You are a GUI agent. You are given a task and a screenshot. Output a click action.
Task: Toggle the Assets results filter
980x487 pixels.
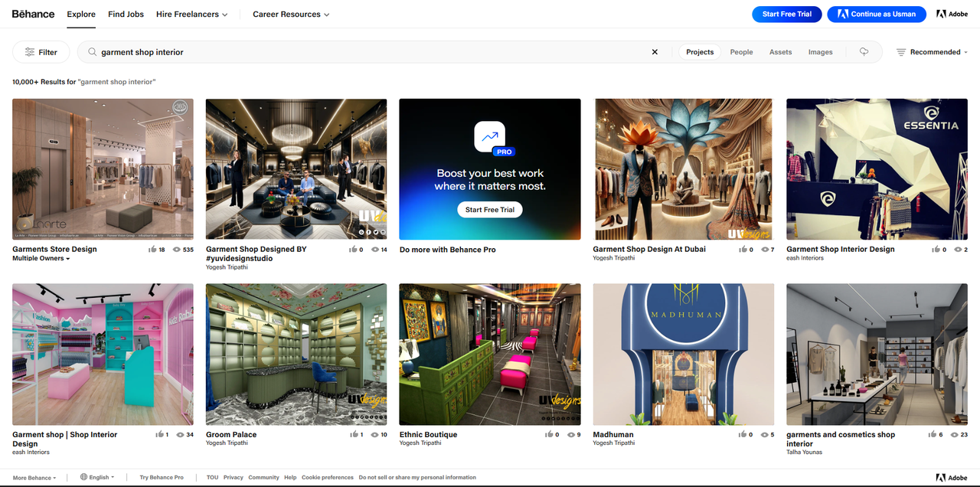pyautogui.click(x=780, y=51)
